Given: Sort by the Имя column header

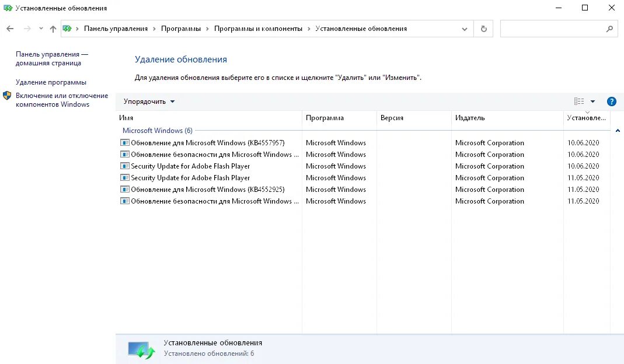Looking at the screenshot, I should (209, 118).
